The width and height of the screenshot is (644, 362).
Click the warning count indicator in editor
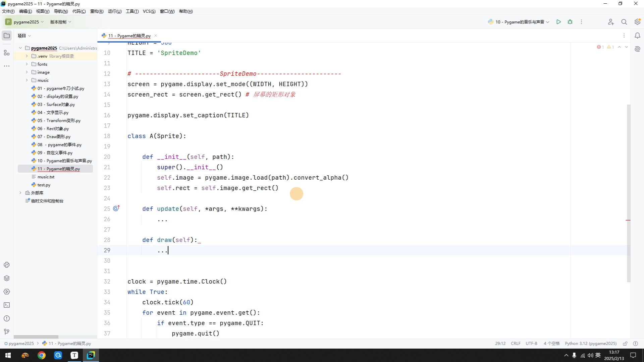pos(610,47)
